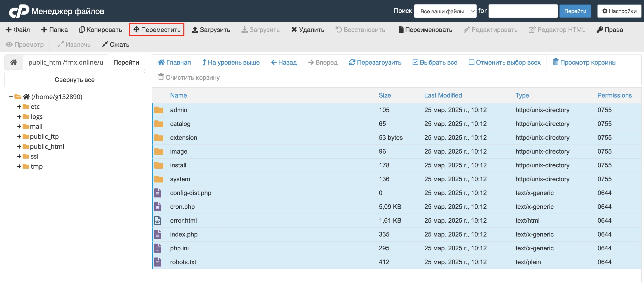Click the catalog folder icon

(159, 124)
